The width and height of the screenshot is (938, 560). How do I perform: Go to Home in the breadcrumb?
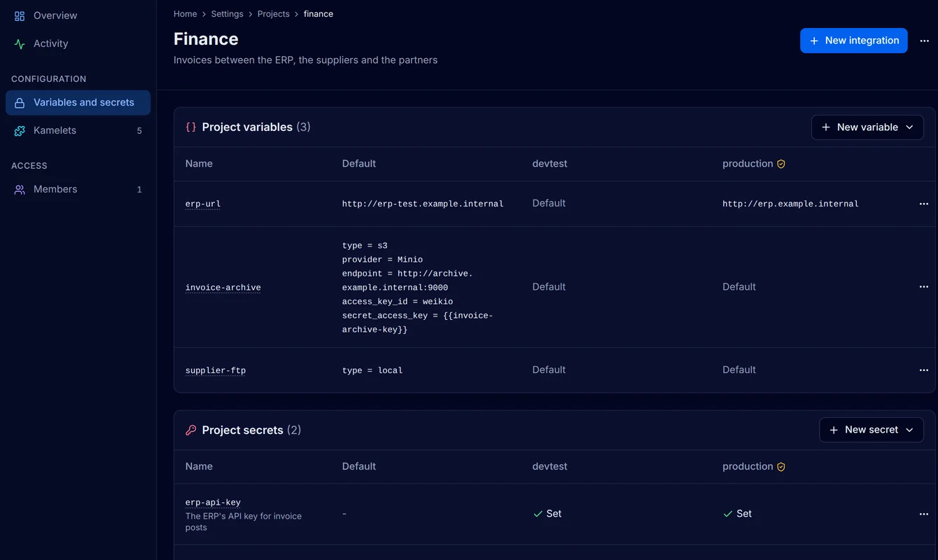(x=185, y=14)
